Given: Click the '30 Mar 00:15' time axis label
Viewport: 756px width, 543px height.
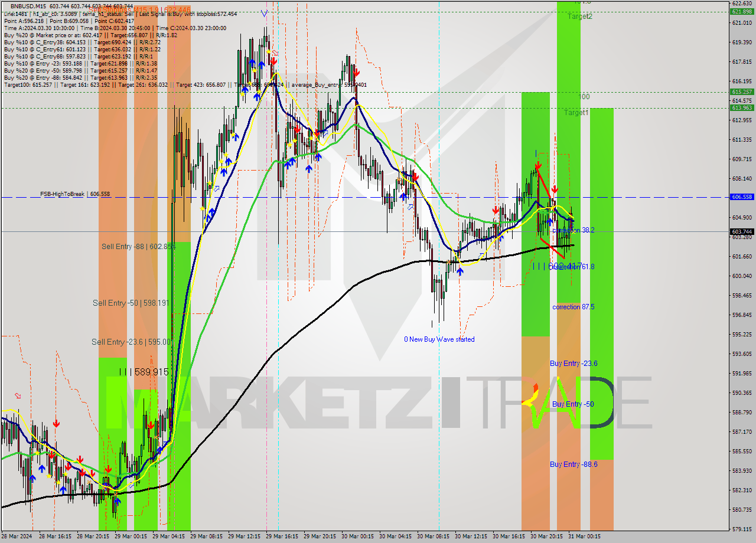Looking at the screenshot, I should point(358,537).
